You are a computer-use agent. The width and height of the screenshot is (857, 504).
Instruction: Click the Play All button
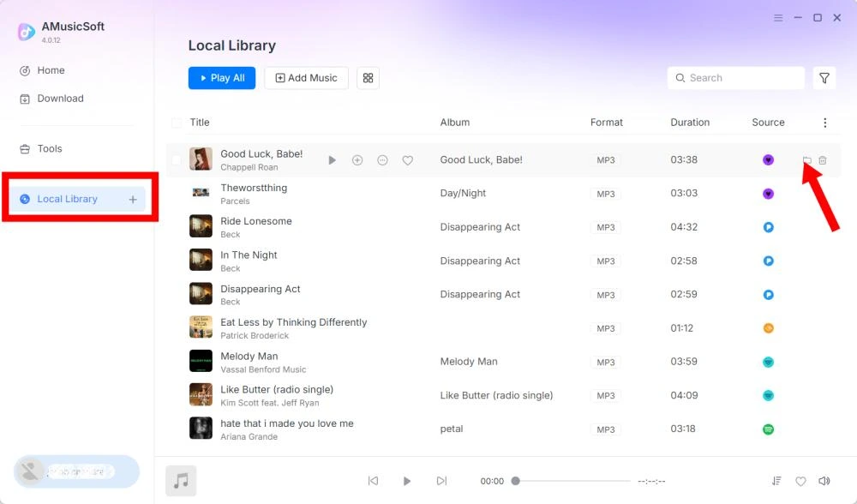coord(222,78)
